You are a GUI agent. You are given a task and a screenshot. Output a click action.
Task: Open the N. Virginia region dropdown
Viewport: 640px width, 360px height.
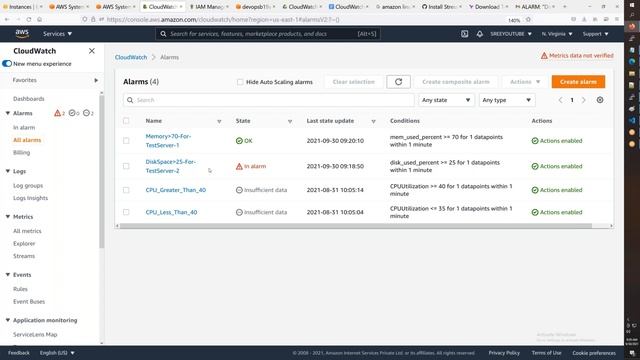tap(557, 34)
